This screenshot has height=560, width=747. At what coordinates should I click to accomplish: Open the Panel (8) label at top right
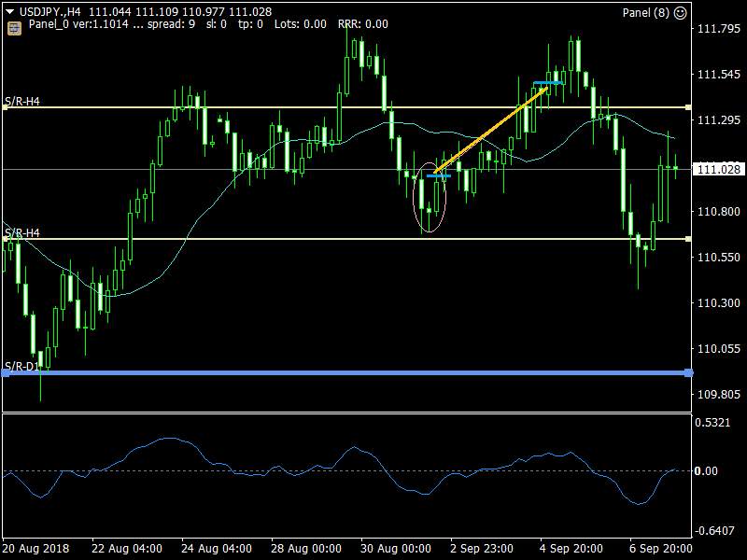tap(645, 12)
